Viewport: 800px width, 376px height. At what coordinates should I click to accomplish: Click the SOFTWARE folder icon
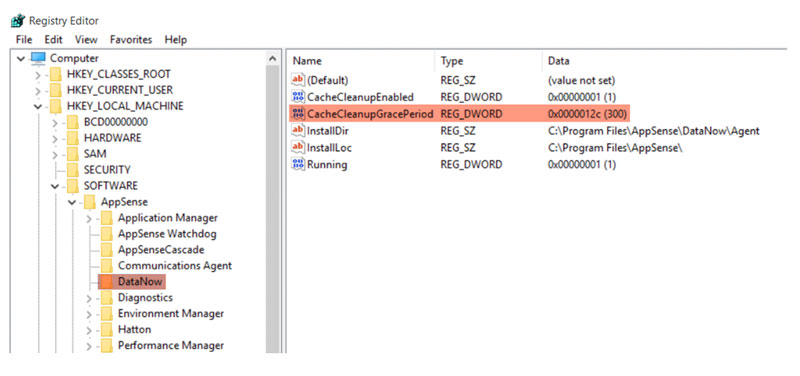tap(73, 186)
